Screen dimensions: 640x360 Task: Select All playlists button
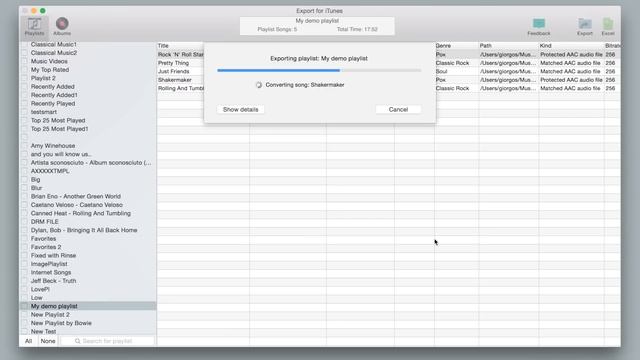[29, 341]
